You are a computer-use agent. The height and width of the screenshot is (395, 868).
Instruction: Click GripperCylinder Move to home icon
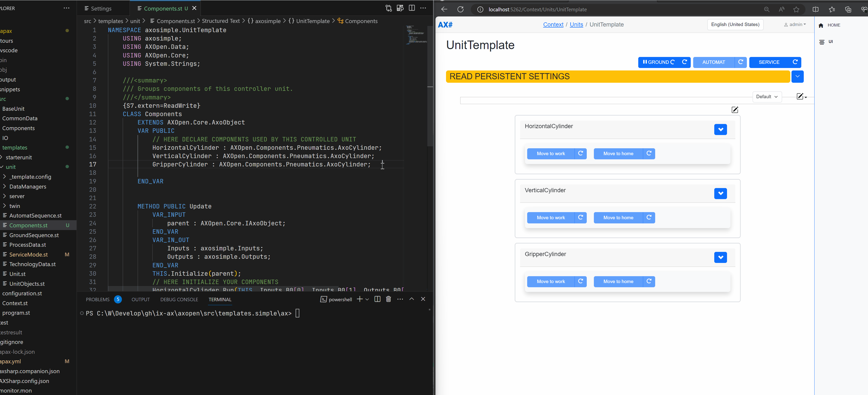649,281
